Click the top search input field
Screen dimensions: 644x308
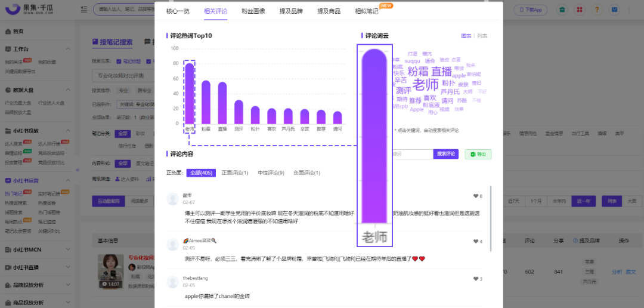pos(123,10)
